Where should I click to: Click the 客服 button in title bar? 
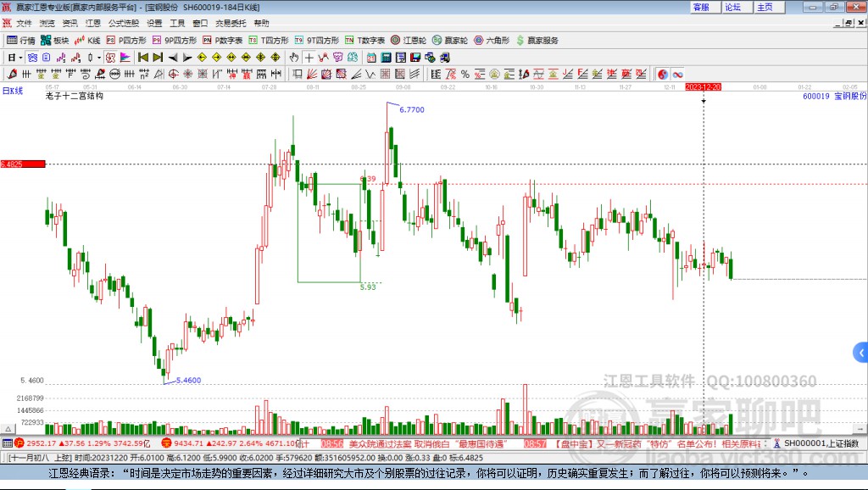coord(704,7)
